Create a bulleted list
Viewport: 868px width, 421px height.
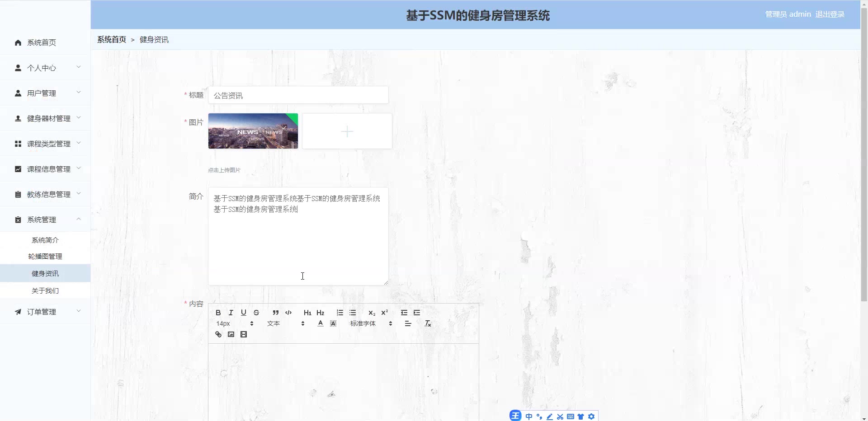[x=353, y=313]
